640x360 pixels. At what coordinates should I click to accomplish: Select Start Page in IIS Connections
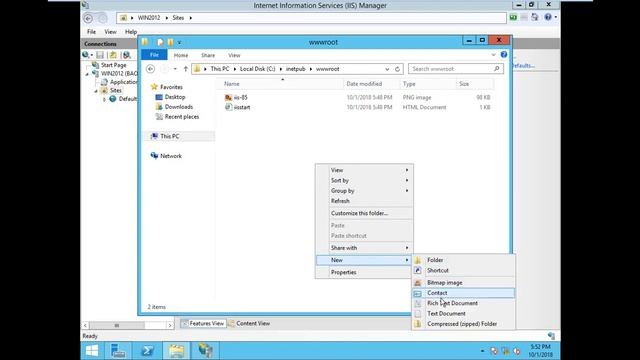[x=113, y=65]
